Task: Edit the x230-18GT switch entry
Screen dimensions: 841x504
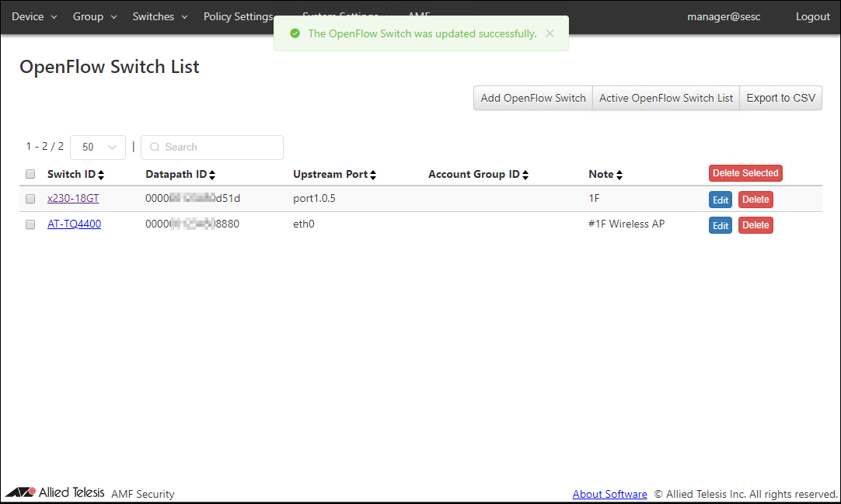Action: point(721,200)
